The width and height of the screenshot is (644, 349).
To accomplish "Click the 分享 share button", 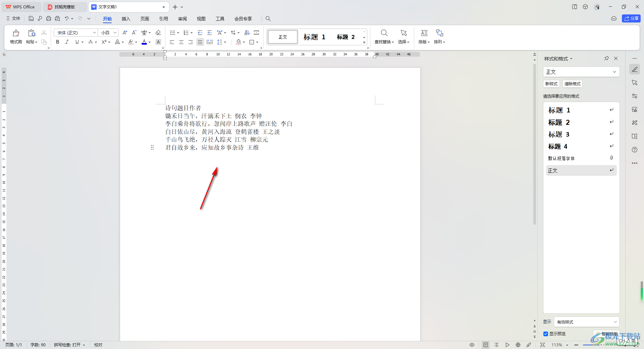I will (x=631, y=18).
